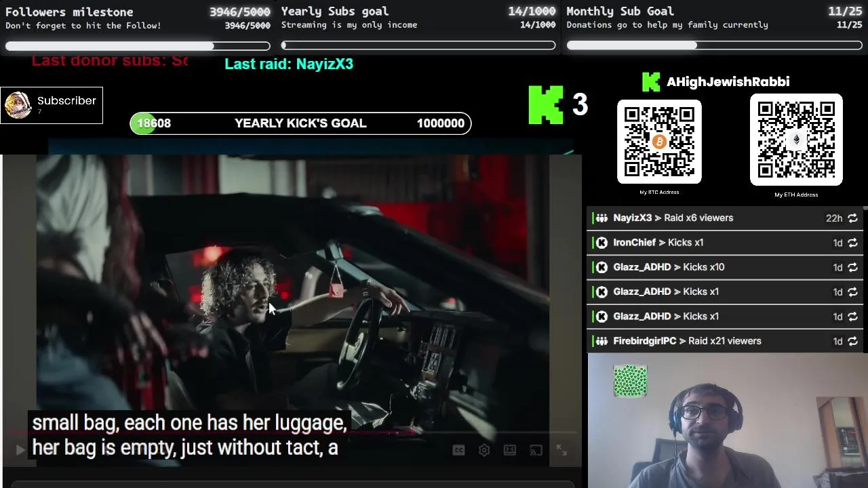Viewport: 868px width, 488px height.
Task: Click the 'My BTC Address' caption
Action: tap(659, 192)
